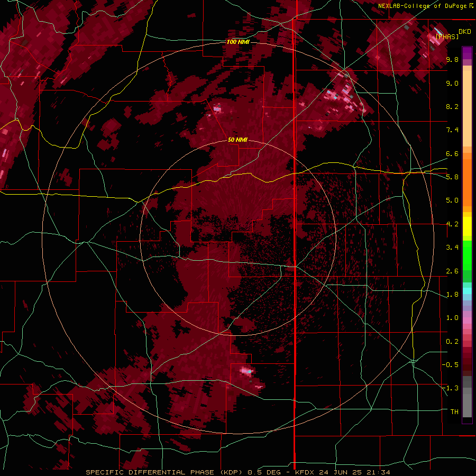The image size is (476, 476).
Task: Click the 100 NMI range ring label
Action: (x=238, y=42)
